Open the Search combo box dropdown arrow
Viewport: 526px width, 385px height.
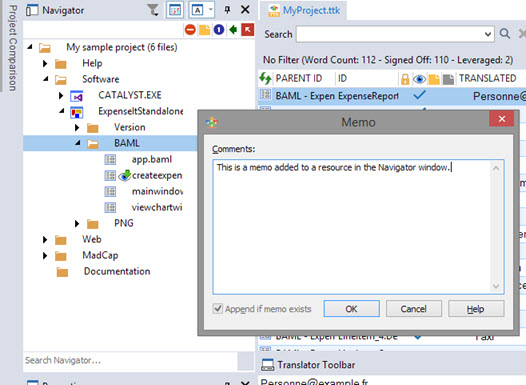pos(488,34)
